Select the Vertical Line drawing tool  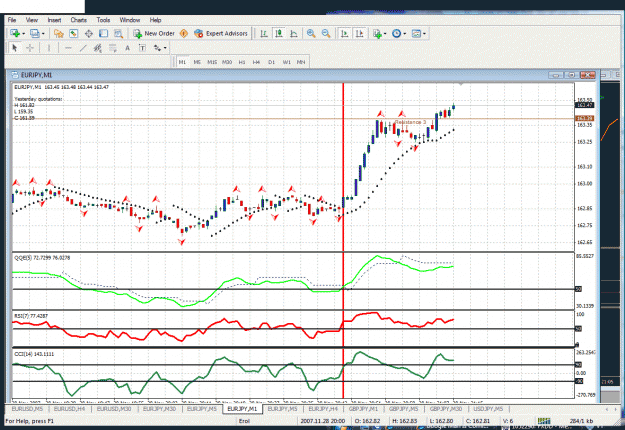[49, 48]
